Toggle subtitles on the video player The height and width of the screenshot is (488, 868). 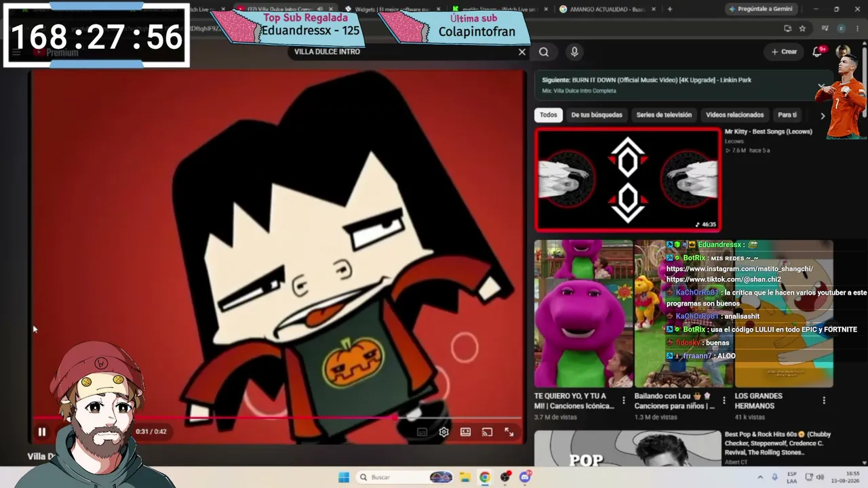pyautogui.click(x=422, y=432)
